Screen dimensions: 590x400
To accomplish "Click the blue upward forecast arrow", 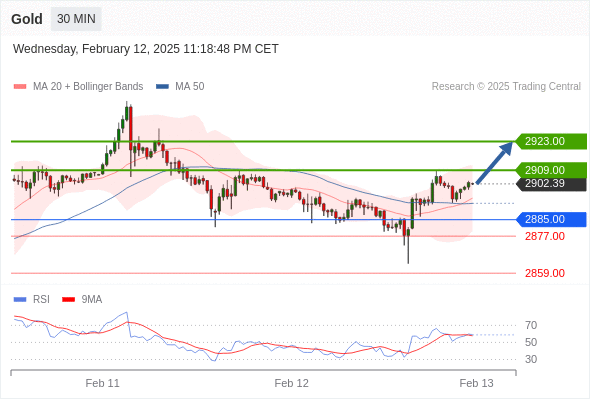I will point(494,163).
